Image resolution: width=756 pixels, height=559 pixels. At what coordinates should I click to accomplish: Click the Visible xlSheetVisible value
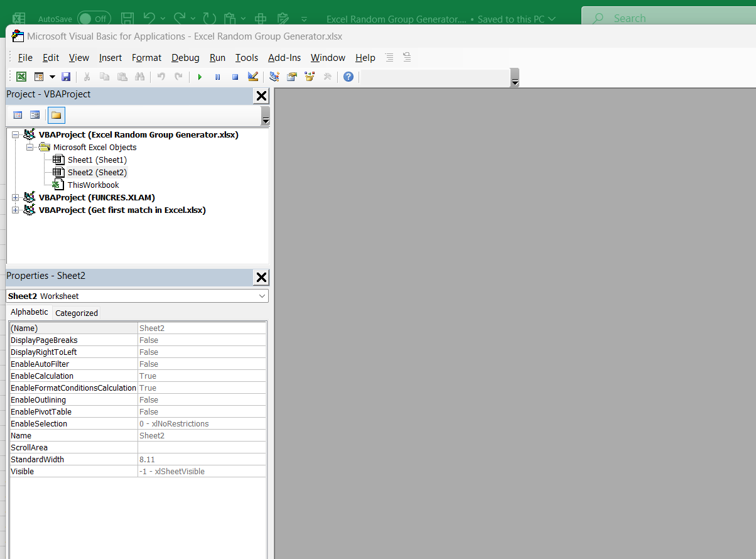202,471
